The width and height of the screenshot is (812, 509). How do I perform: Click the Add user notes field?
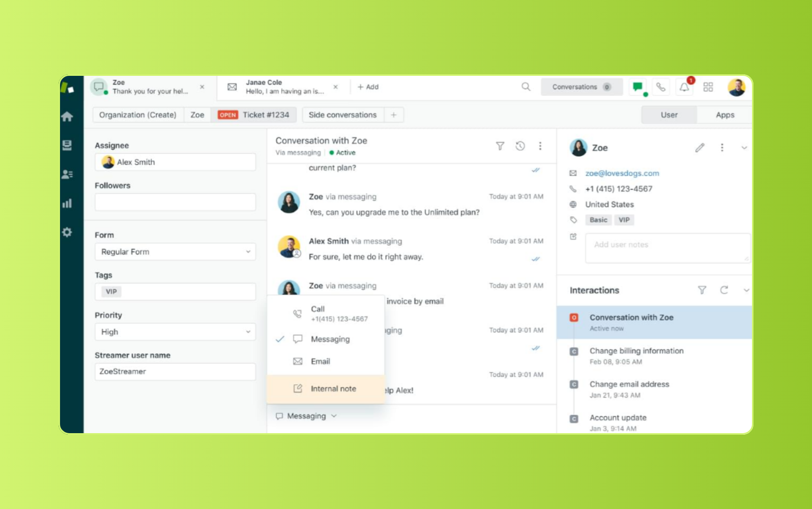click(668, 248)
